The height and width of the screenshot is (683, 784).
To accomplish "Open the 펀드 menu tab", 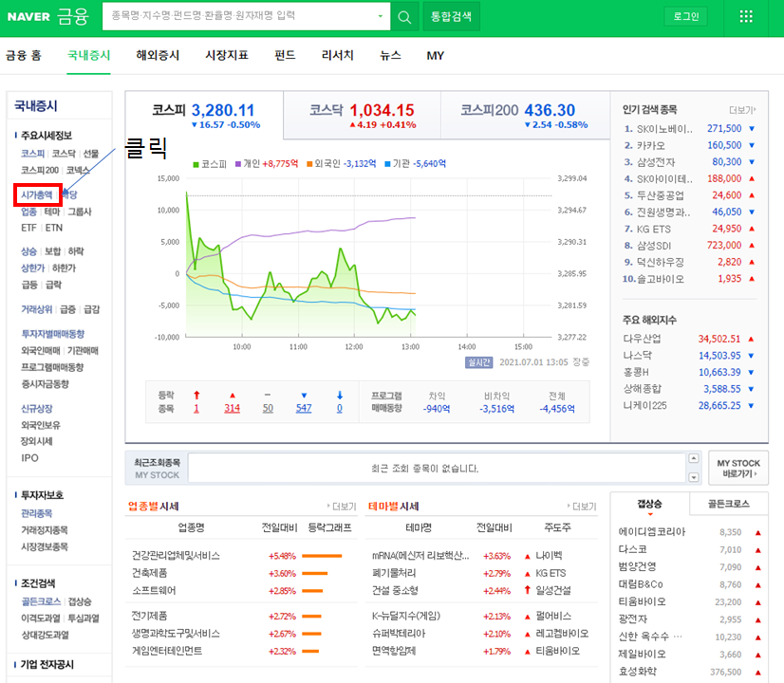I will click(x=285, y=55).
